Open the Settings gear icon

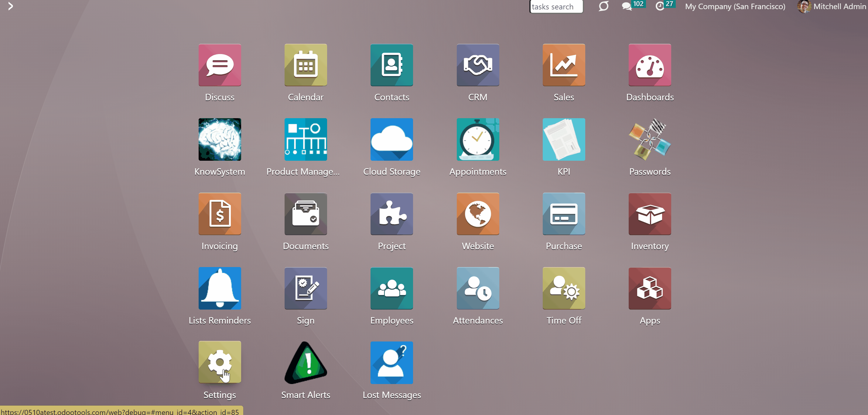pos(220,362)
